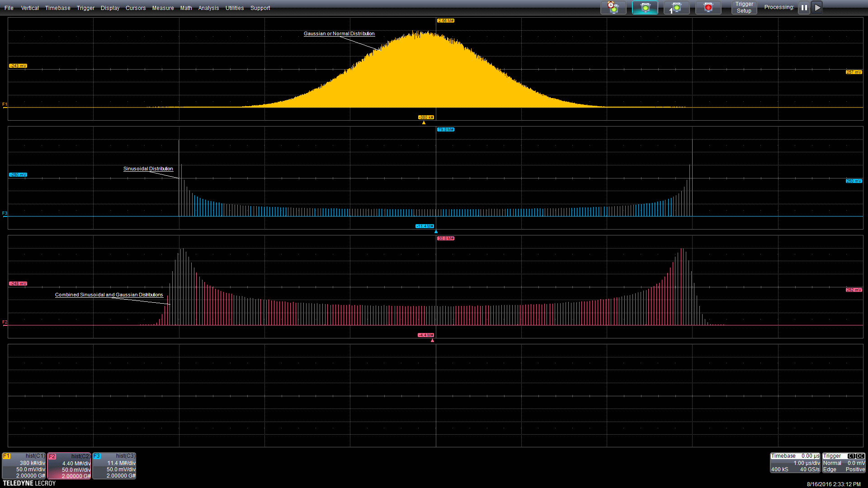The image size is (868, 488).
Task: Click the yellow F1 trace marker triangle
Action: point(424,122)
